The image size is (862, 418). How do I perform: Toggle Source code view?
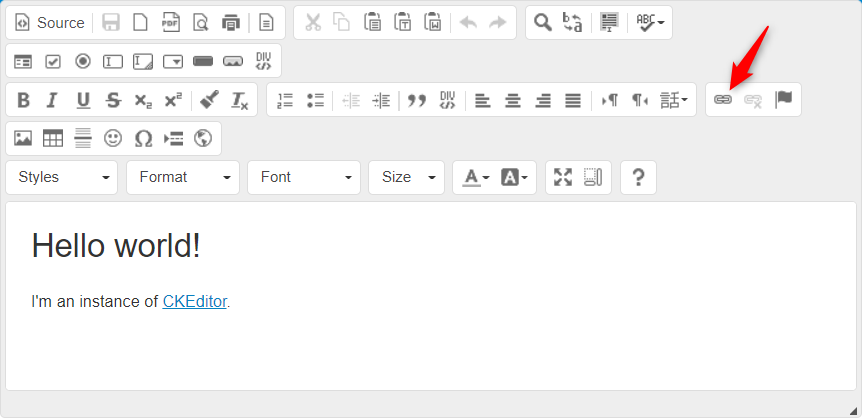pyautogui.click(x=49, y=23)
